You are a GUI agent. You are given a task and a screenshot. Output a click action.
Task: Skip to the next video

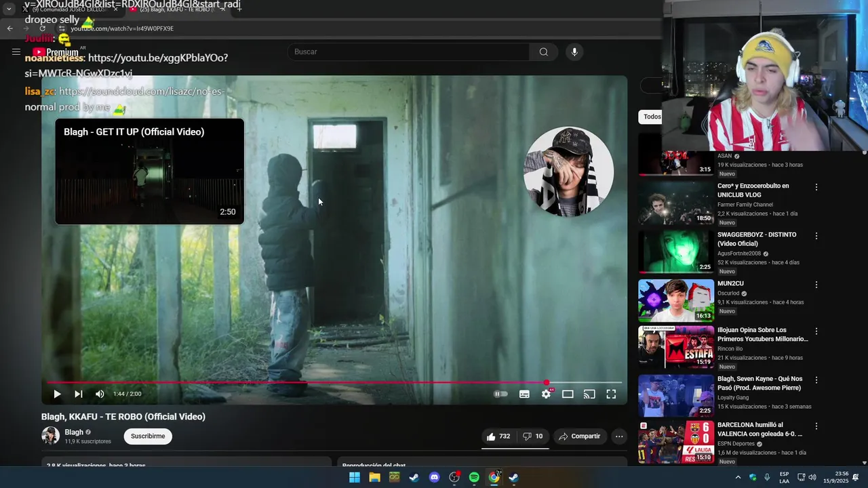[79, 394]
